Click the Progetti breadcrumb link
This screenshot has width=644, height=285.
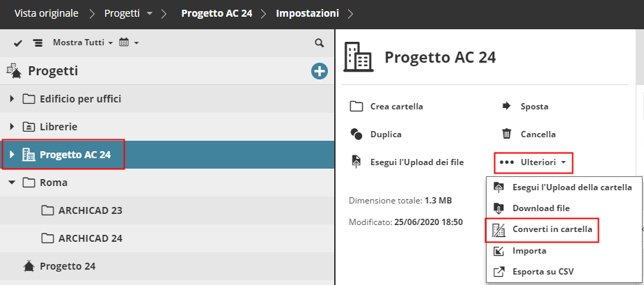pyautogui.click(x=122, y=13)
